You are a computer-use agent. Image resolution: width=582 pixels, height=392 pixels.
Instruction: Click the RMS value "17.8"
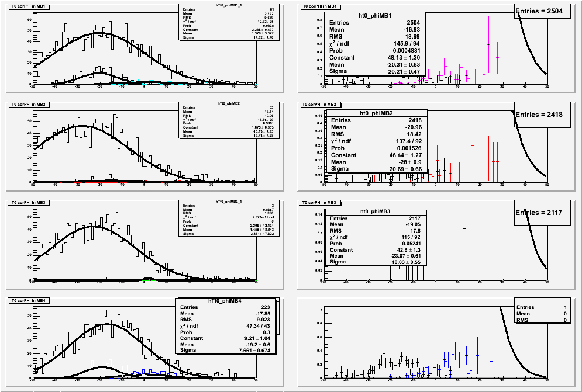pos(416,231)
